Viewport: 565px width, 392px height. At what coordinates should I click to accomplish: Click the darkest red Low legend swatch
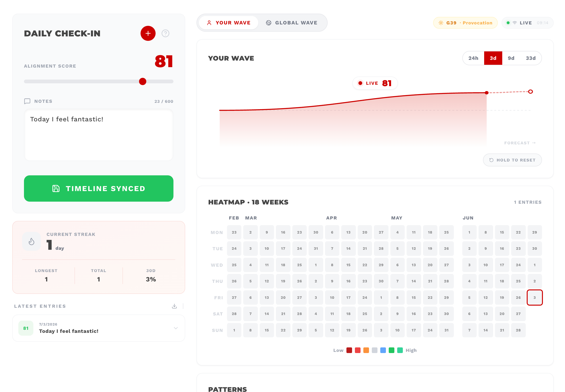349,350
